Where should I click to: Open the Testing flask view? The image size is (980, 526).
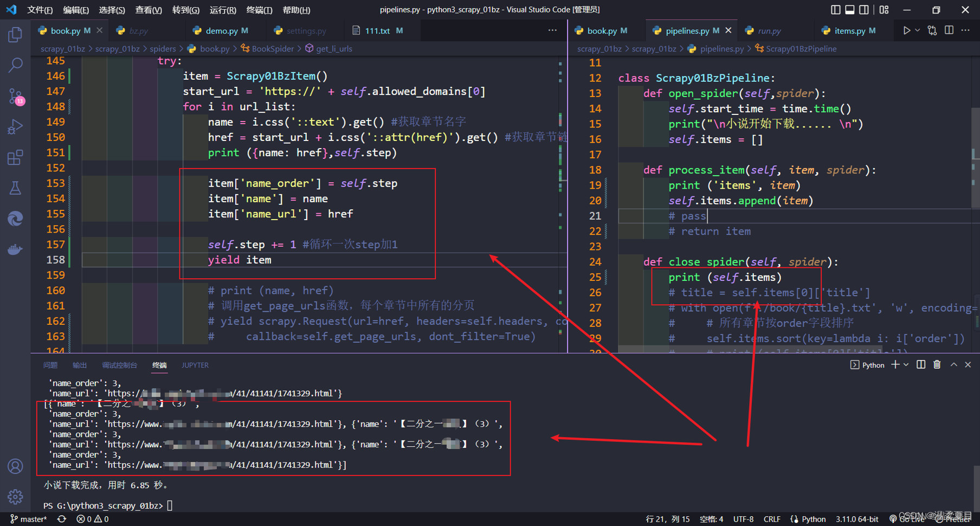point(15,188)
